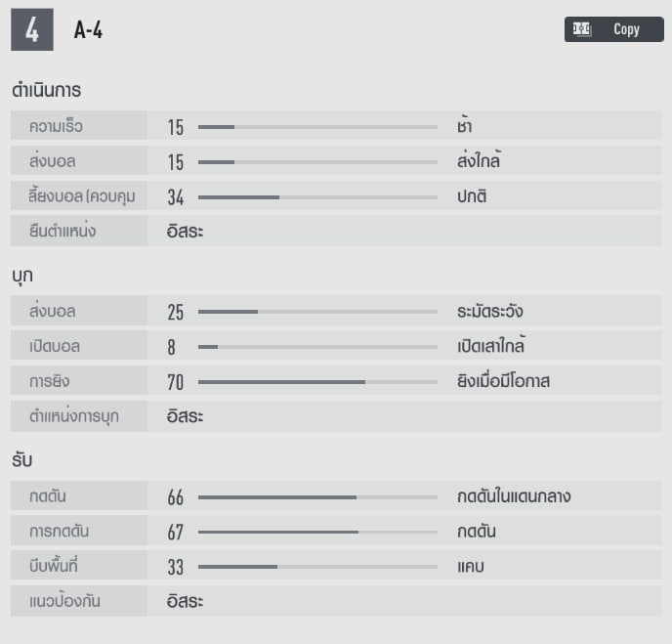Click the เปิดบอล slider showing 8
This screenshot has width=672, height=644.
click(x=317, y=347)
